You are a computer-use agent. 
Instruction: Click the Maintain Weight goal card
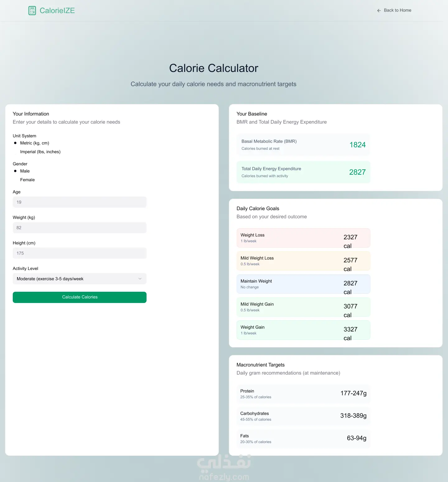pos(303,284)
